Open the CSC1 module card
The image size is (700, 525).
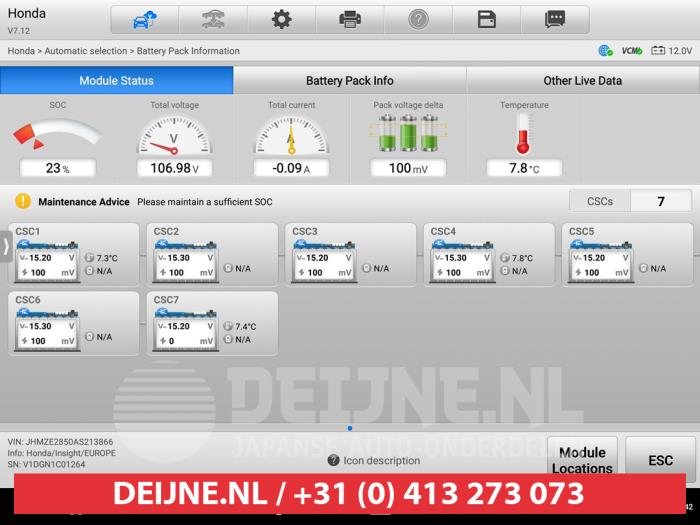74,254
